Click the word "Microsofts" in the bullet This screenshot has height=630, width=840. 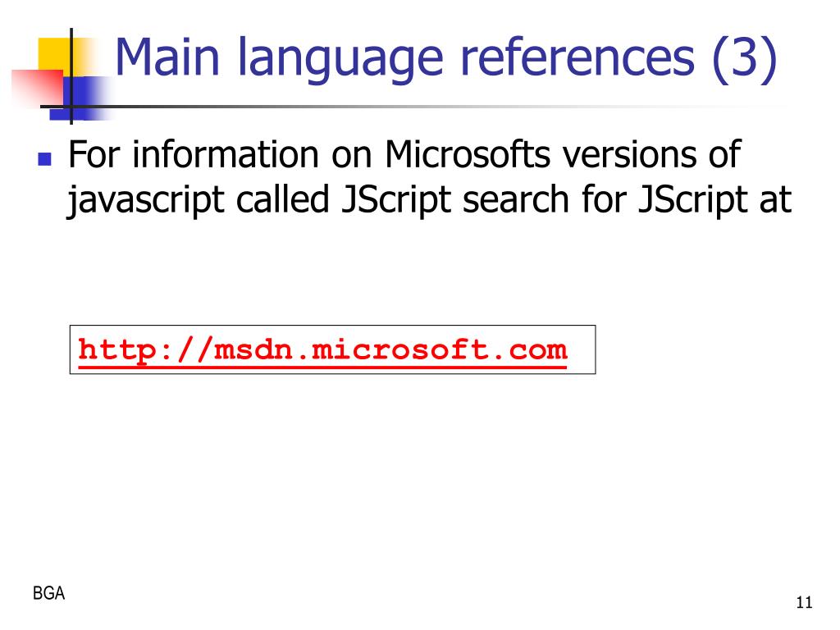pyautogui.click(x=467, y=154)
